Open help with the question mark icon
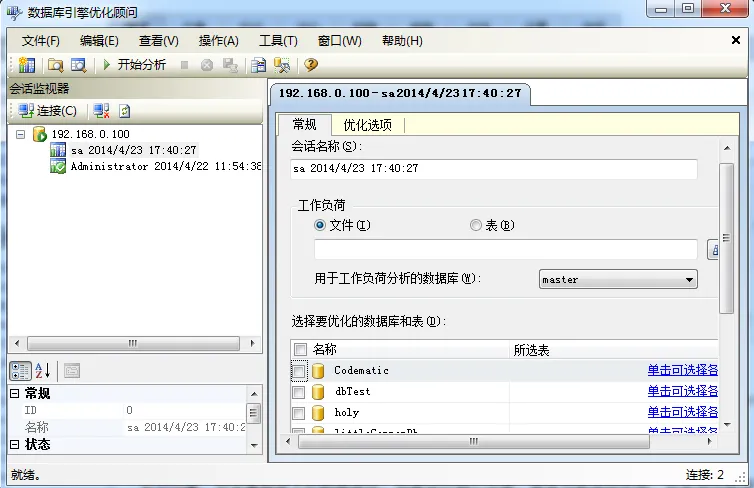The height and width of the screenshot is (488, 754). pos(311,64)
